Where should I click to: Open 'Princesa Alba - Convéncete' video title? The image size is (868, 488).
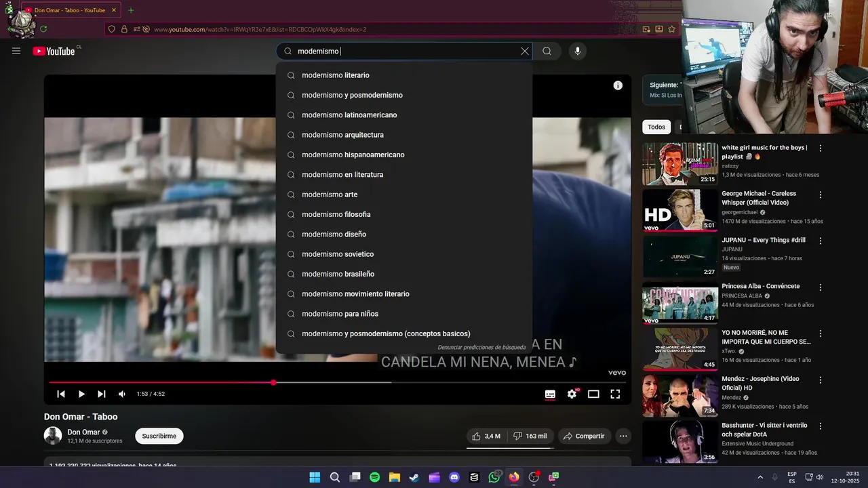pos(761,286)
